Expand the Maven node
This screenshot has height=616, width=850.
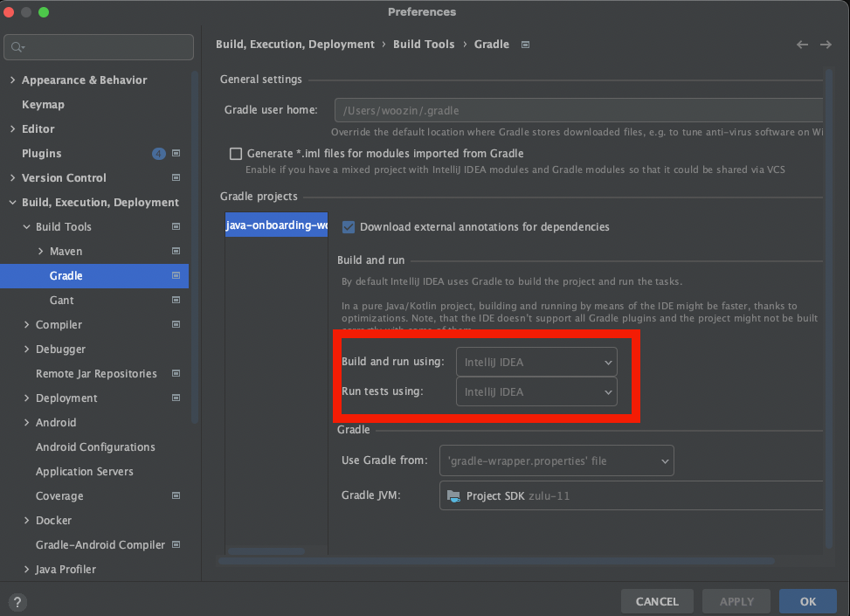click(41, 251)
